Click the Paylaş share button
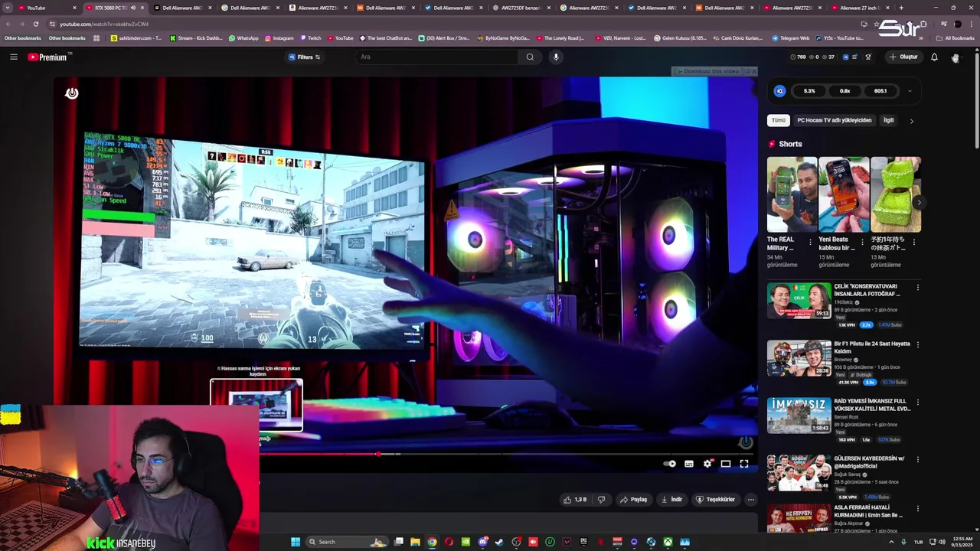 [634, 500]
